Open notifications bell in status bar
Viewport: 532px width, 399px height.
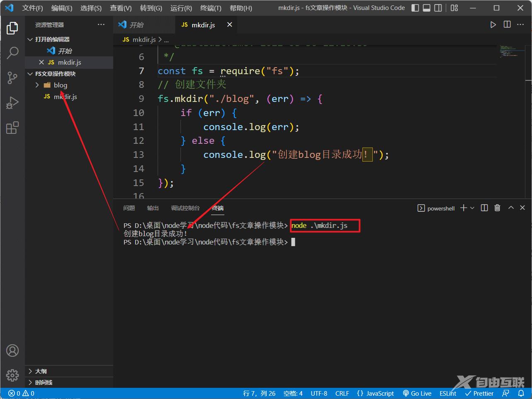click(521, 394)
